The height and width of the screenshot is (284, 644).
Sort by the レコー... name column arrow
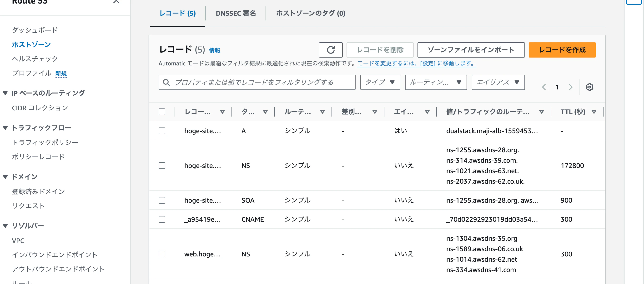tap(222, 112)
